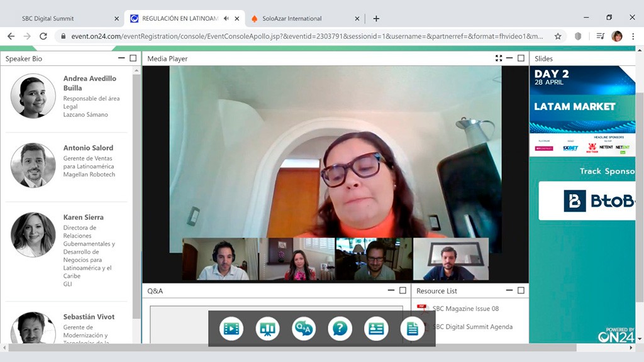Viewport: 644px width, 362px height.
Task: Open the Q&A widget from dock
Action: pos(304,328)
